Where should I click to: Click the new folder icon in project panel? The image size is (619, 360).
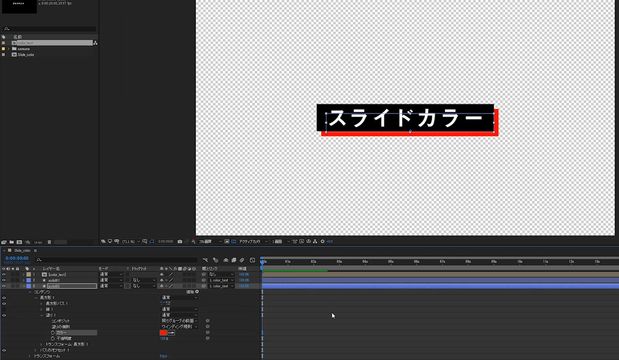pos(11,242)
